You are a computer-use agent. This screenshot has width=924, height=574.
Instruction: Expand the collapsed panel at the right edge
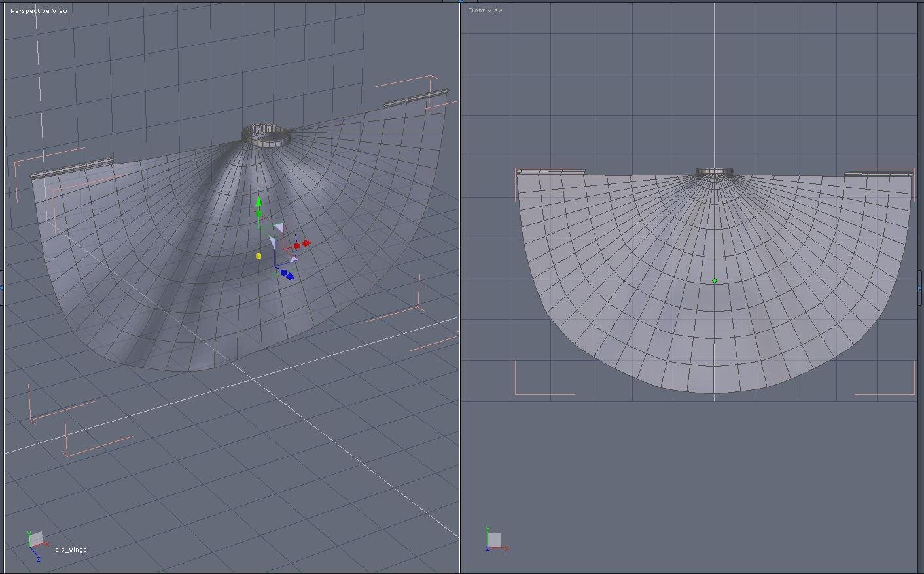(920, 287)
